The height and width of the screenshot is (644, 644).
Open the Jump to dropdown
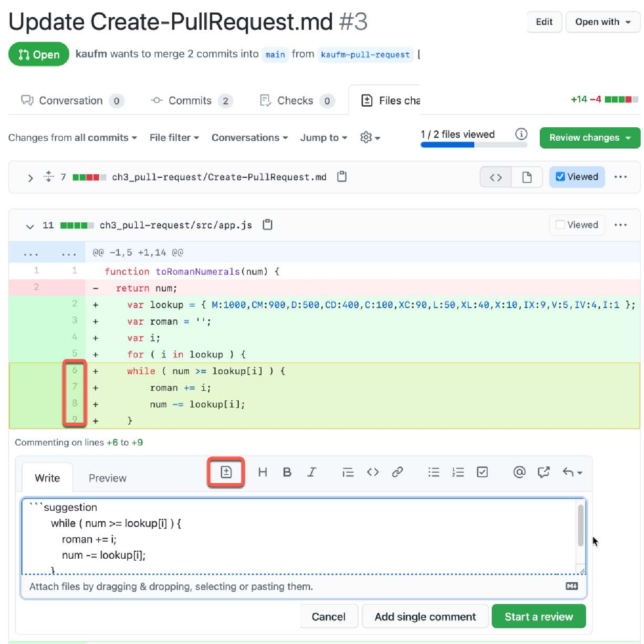(323, 137)
